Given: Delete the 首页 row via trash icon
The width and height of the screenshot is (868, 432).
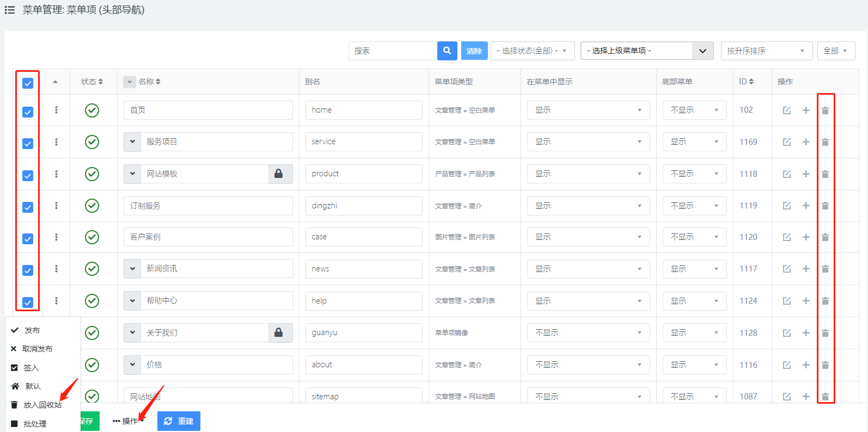Looking at the screenshot, I should click(x=825, y=110).
